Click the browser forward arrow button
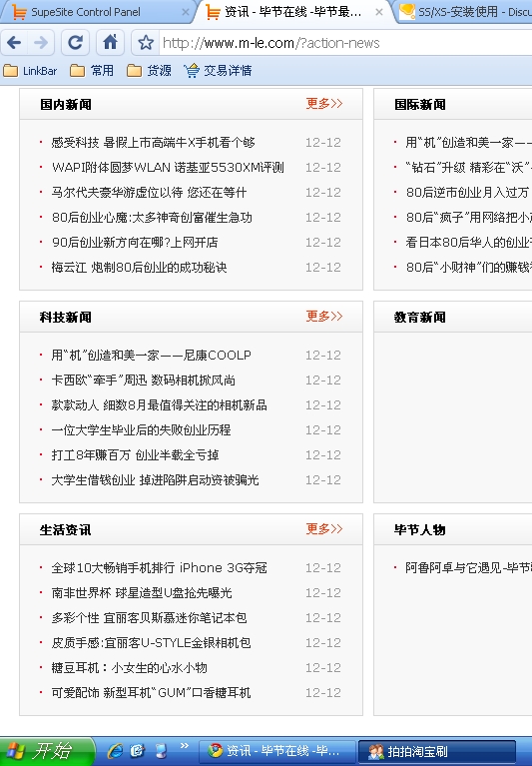The image size is (532, 766). pyautogui.click(x=41, y=43)
